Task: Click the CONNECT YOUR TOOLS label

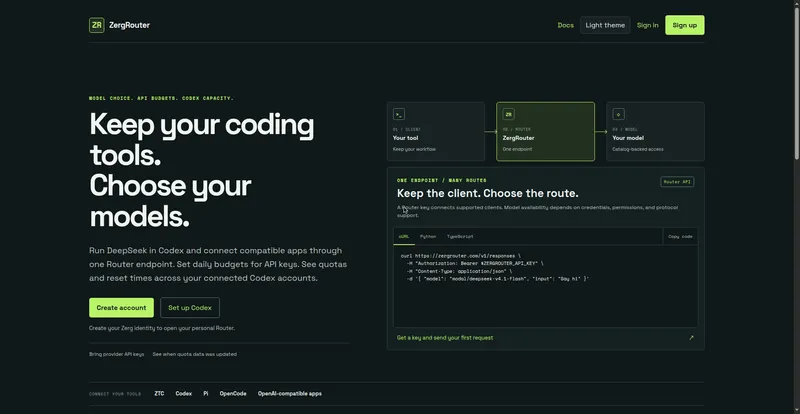Action: click(x=115, y=394)
